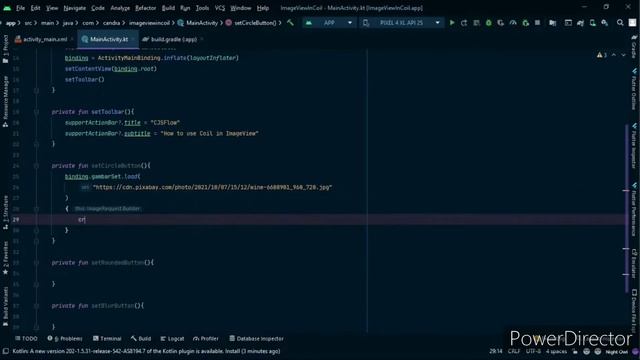640x360 pixels.
Task: Click the Apply Code Changes icon
Action: (476, 23)
